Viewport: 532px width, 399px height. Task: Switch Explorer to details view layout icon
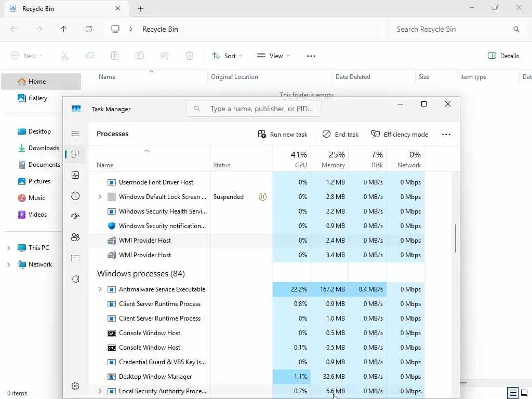click(x=513, y=393)
